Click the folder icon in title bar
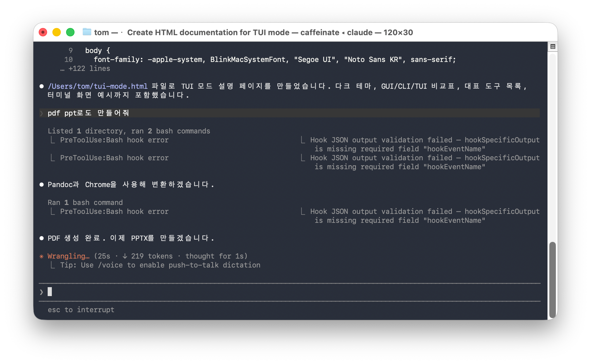This screenshot has height=364, width=591. point(87,32)
